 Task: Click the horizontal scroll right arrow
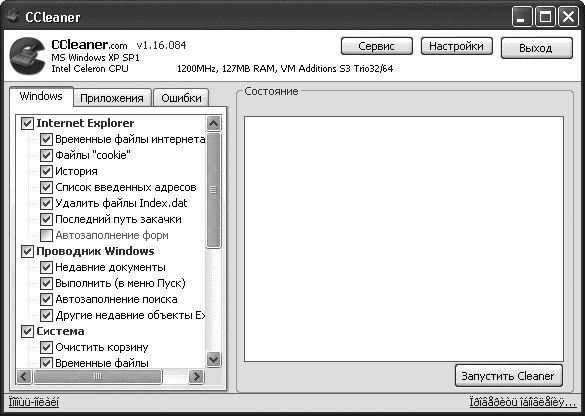(x=196, y=376)
